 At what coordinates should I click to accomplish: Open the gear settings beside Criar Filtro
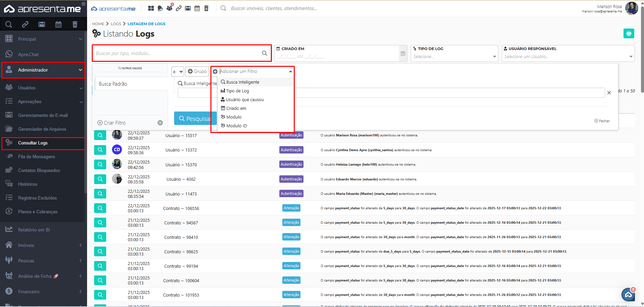[x=160, y=123]
